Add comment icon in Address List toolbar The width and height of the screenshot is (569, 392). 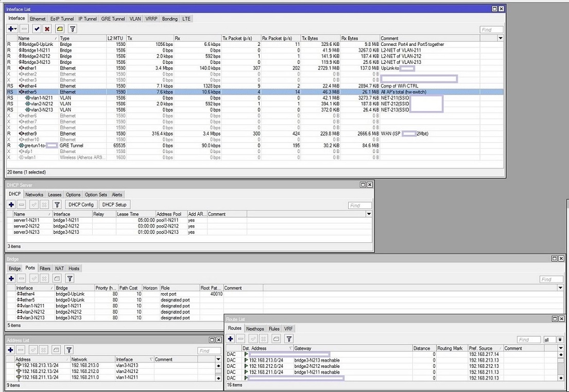(x=56, y=350)
